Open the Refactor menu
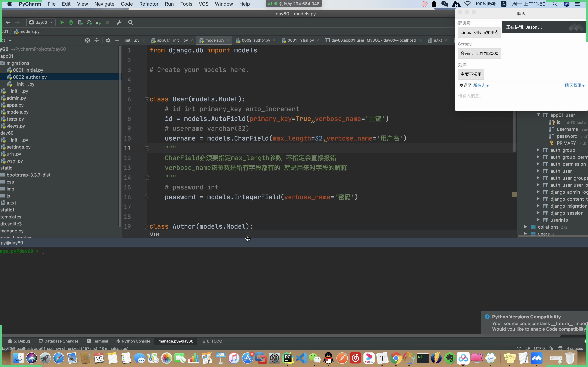Screen dimensions: 588x367 [x=148, y=4]
